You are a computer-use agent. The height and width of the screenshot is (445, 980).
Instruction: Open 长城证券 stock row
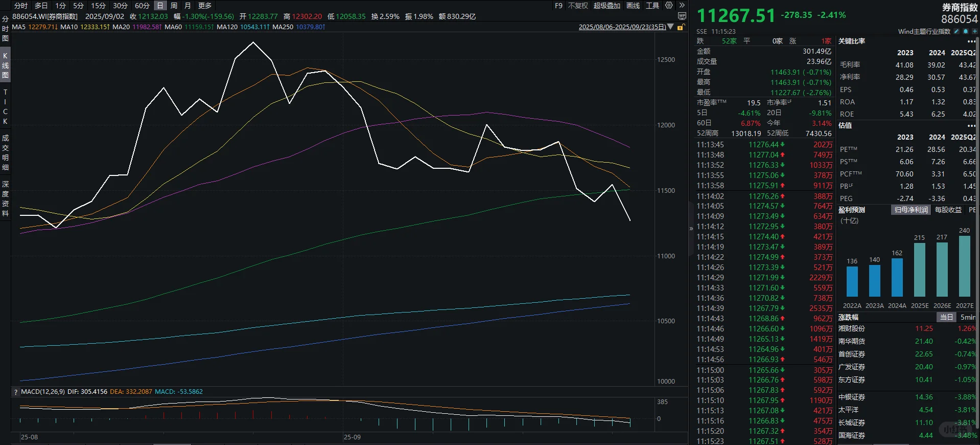[x=907, y=423]
